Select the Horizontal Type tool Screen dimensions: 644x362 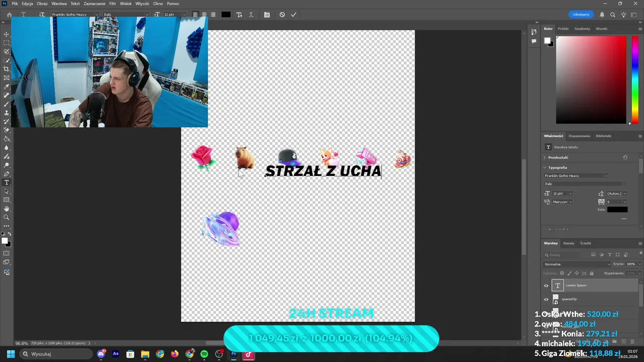pos(7,183)
